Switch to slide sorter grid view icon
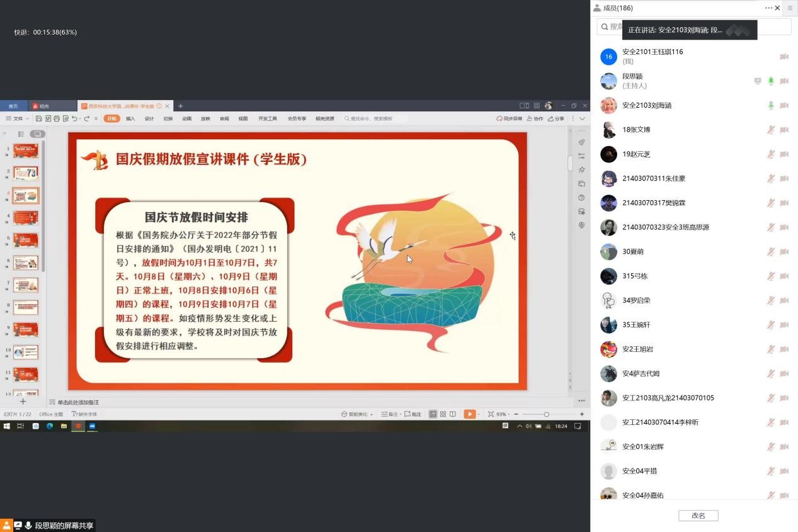798x532 pixels. tap(443, 414)
